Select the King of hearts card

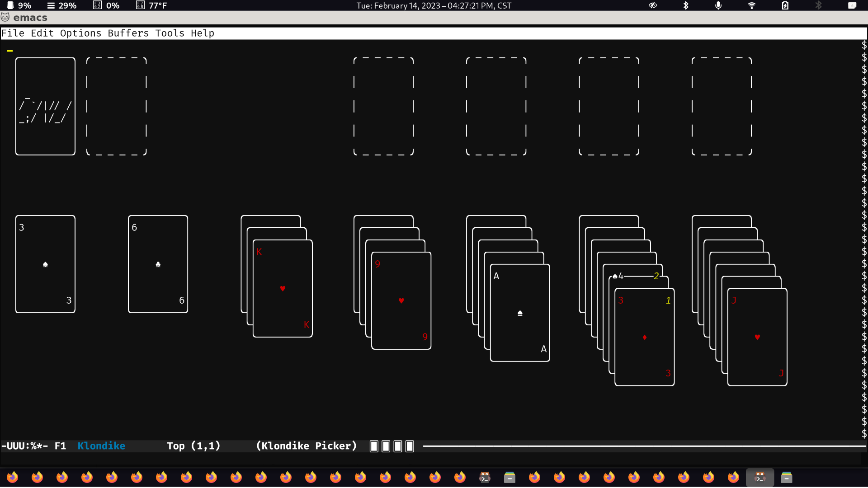click(x=283, y=288)
